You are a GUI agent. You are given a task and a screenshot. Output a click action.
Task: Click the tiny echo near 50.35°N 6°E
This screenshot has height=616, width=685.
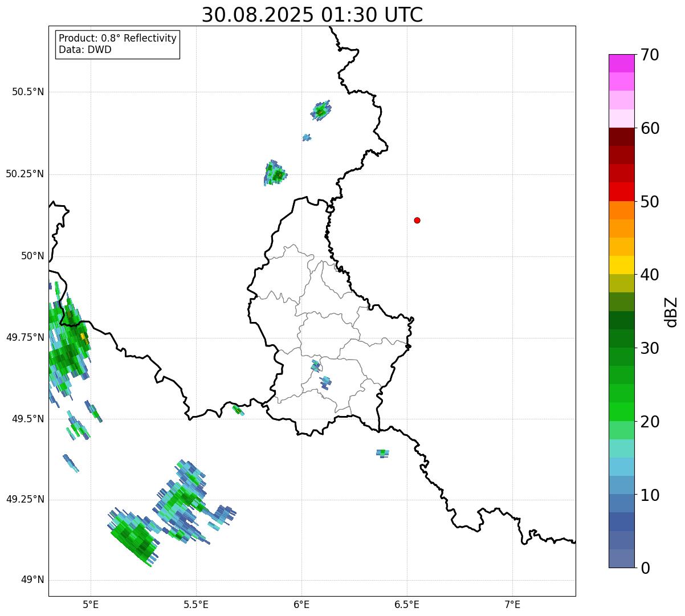(307, 137)
